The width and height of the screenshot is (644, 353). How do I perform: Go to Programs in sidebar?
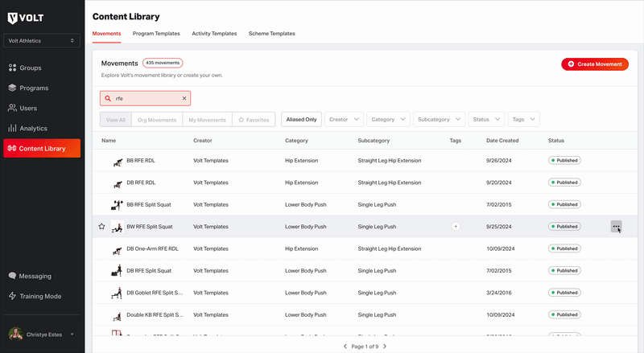[28, 88]
